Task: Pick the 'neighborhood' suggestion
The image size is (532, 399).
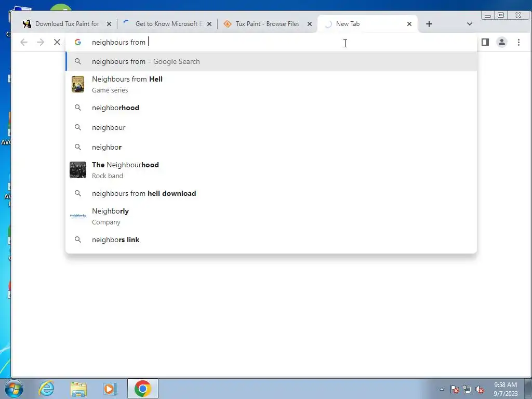Action: [271, 108]
